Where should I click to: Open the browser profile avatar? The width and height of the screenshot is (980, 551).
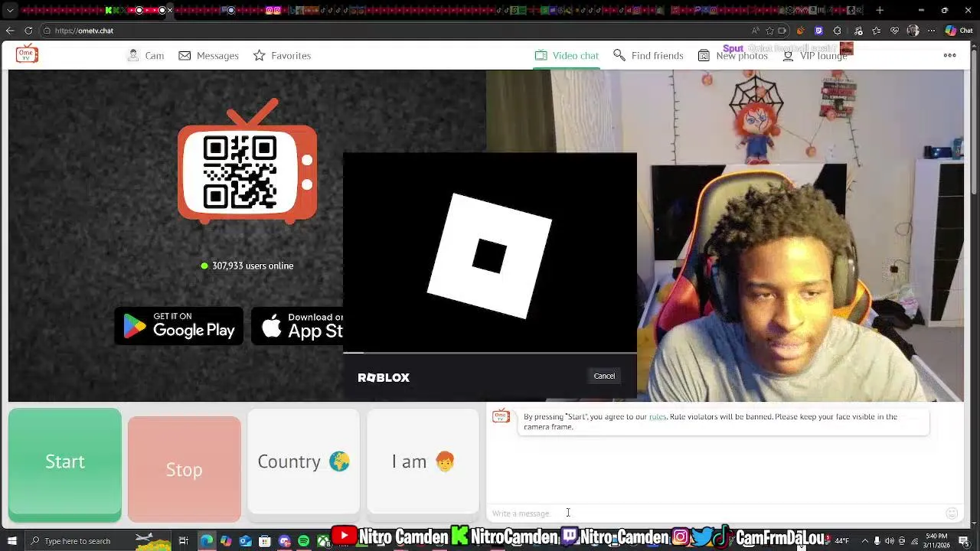913,31
